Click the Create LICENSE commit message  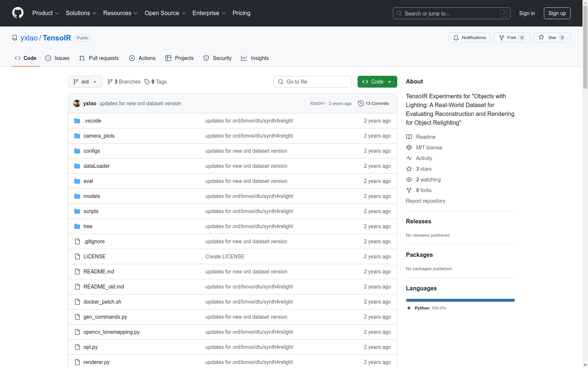[225, 256]
